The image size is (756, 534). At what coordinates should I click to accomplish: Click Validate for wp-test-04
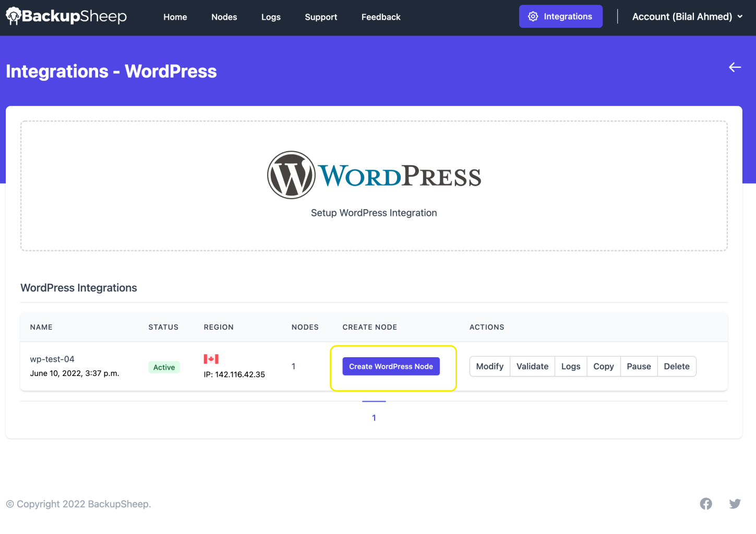coord(532,366)
